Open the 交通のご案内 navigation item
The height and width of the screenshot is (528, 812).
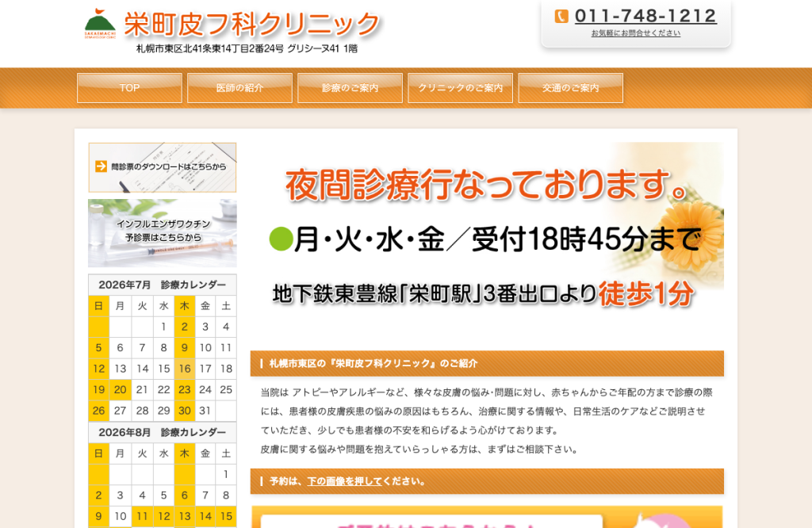point(571,88)
